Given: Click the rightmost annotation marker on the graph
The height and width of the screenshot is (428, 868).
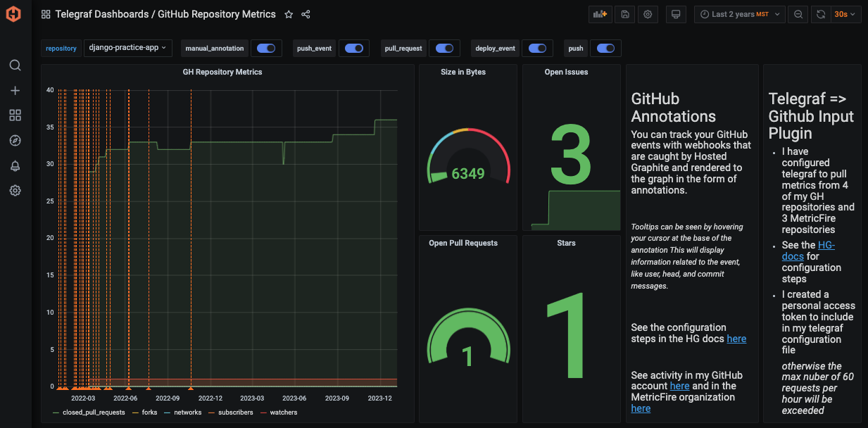Looking at the screenshot, I should (x=191, y=387).
